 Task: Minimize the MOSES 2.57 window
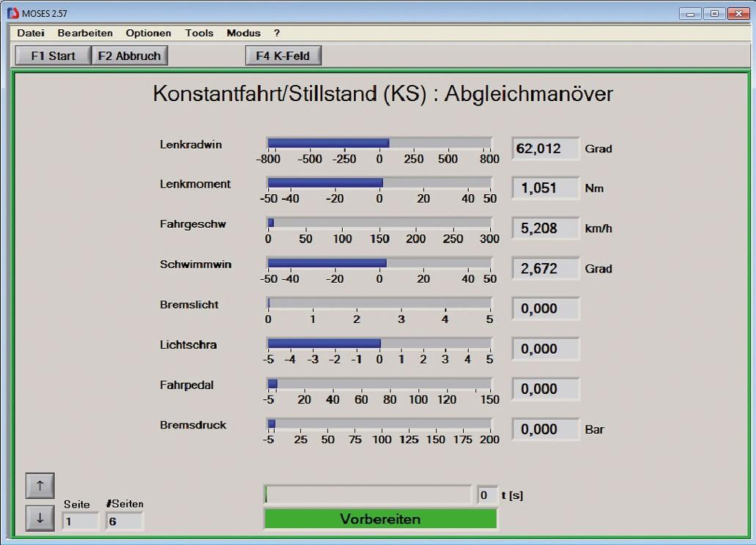pos(690,13)
